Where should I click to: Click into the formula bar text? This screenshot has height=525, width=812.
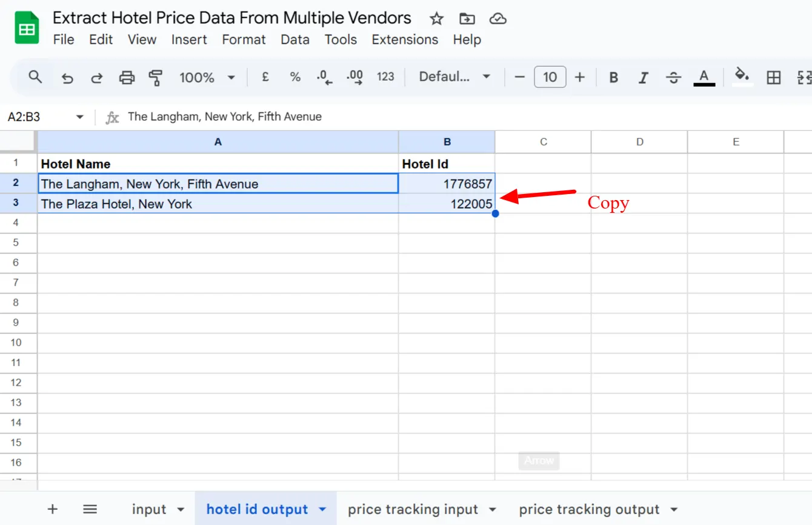pos(225,117)
